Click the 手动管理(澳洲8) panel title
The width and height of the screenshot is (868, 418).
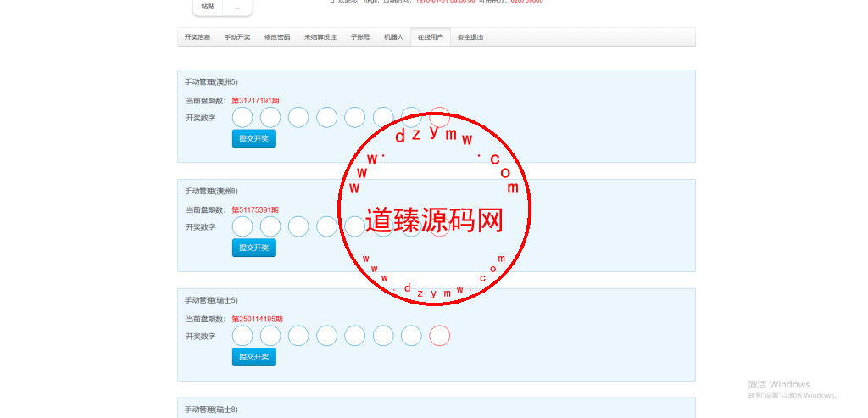coord(211,191)
